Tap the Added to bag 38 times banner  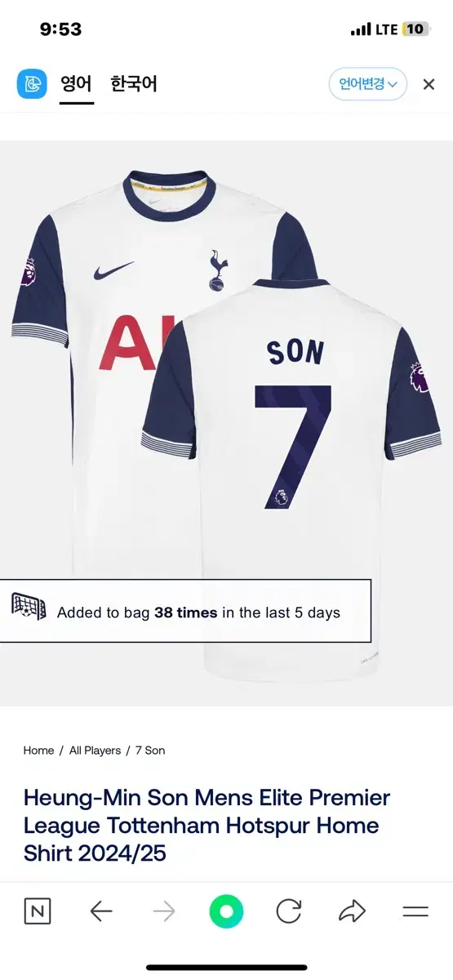click(x=185, y=611)
